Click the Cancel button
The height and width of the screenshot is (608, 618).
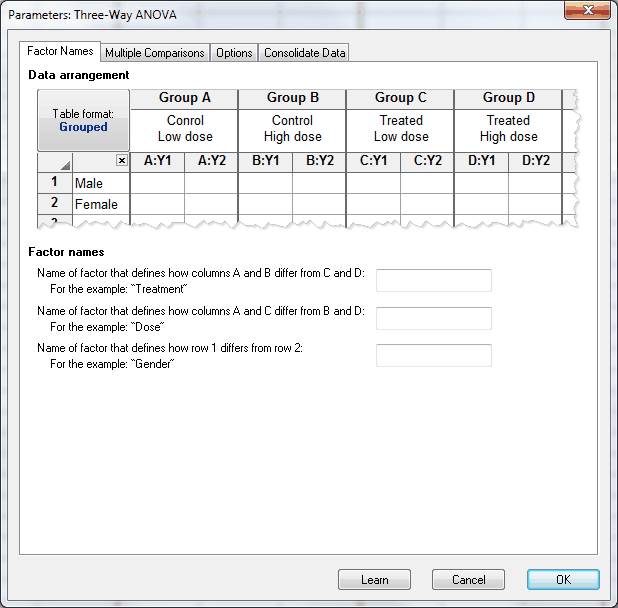(x=468, y=580)
